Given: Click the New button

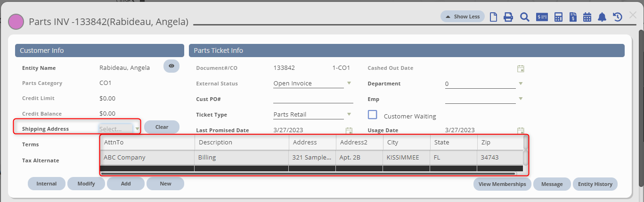Looking at the screenshot, I should point(165,184).
